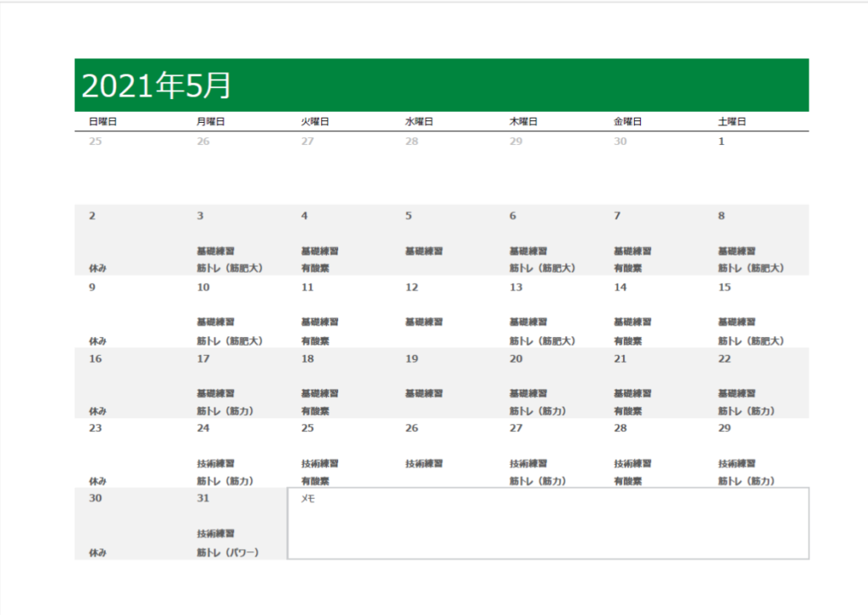Select the 休み entry on May 2
This screenshot has height=615, width=868.
click(97, 269)
